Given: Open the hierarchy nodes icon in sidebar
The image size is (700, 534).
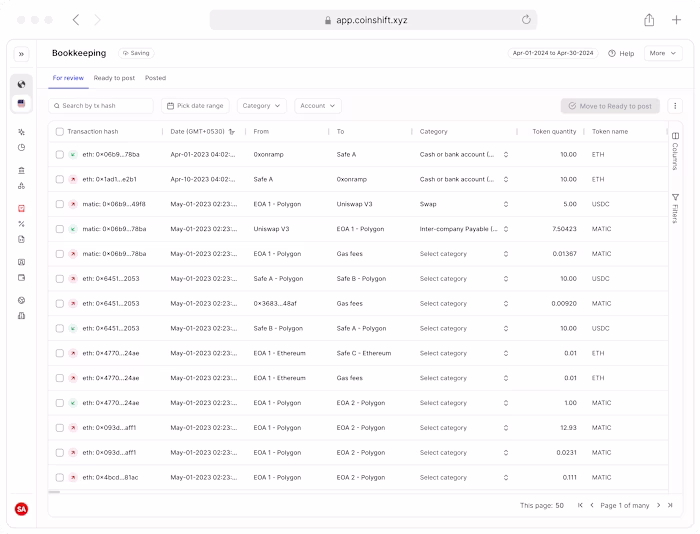Looking at the screenshot, I should coord(21,186).
